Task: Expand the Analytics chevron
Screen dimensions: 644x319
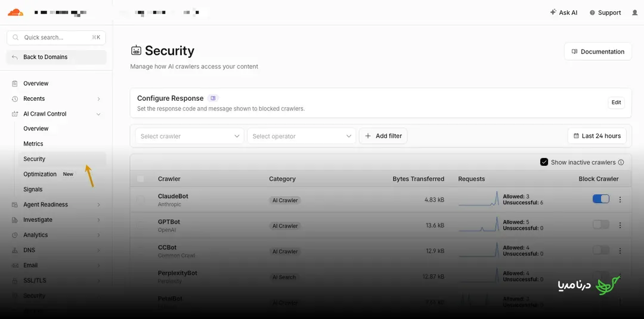Action: (x=98, y=235)
